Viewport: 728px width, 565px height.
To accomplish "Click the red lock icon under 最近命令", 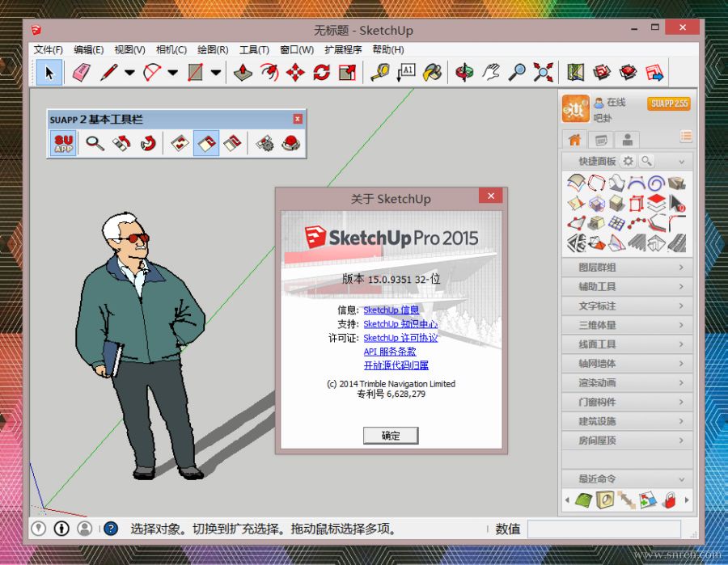I will click(x=669, y=500).
